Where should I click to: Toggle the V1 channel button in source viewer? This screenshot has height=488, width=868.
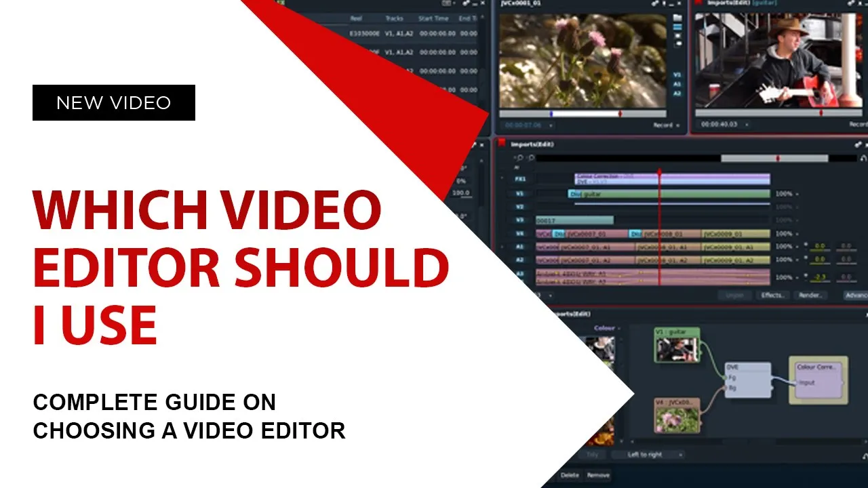pyautogui.click(x=677, y=75)
